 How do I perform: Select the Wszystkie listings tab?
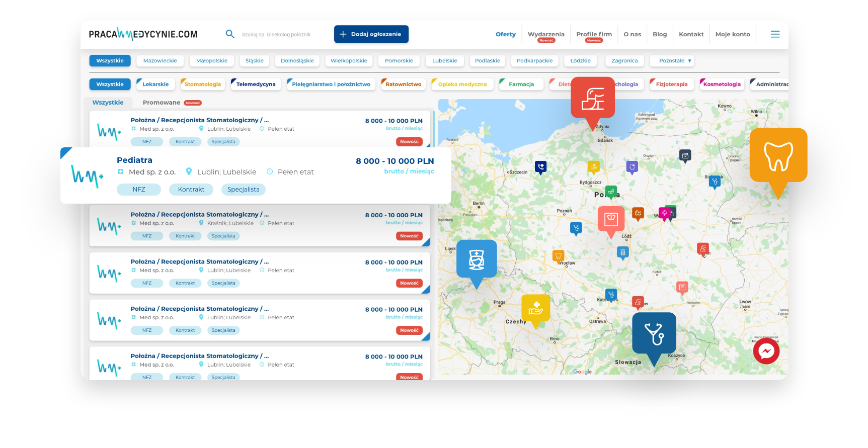[108, 103]
